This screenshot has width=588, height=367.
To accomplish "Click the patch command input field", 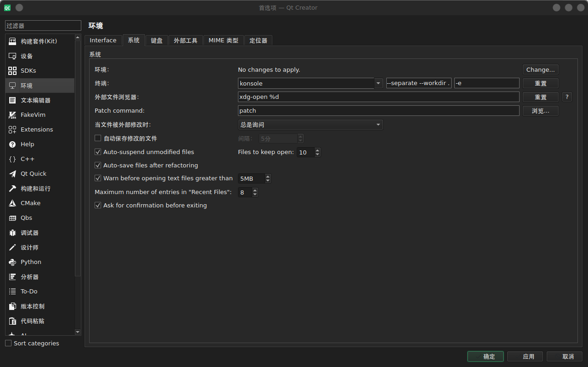I will click(379, 111).
